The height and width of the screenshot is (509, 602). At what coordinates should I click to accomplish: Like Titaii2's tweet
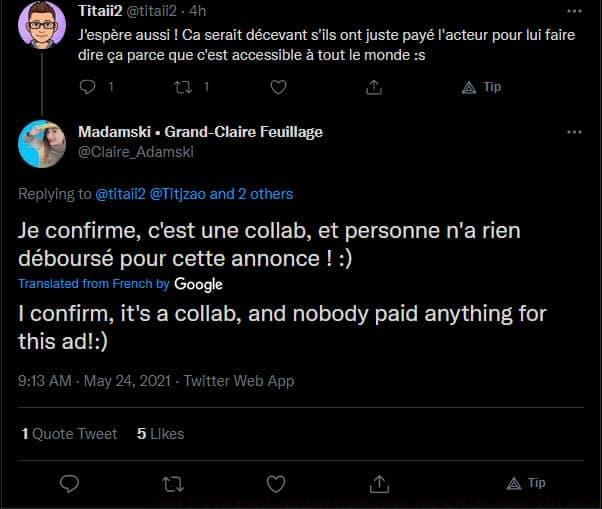(278, 87)
